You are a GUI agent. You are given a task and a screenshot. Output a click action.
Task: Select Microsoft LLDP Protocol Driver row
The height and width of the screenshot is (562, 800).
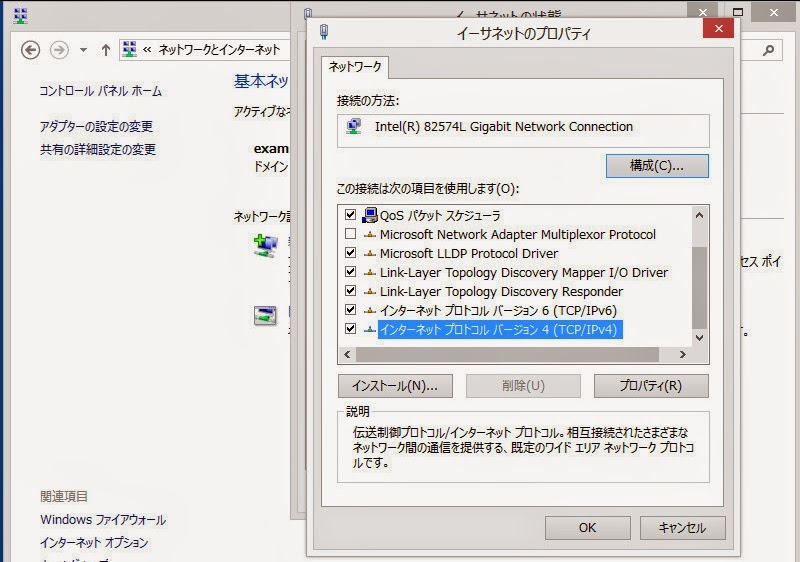click(468, 253)
